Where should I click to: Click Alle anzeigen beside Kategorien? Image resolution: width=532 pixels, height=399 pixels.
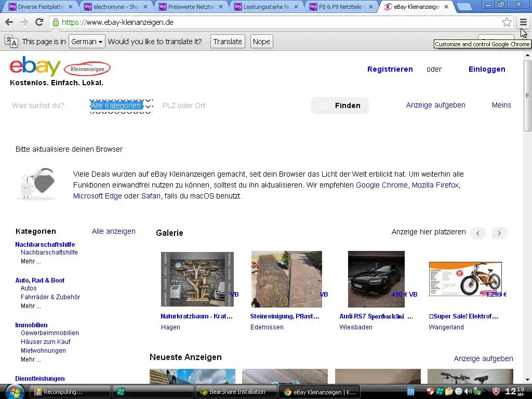114,231
